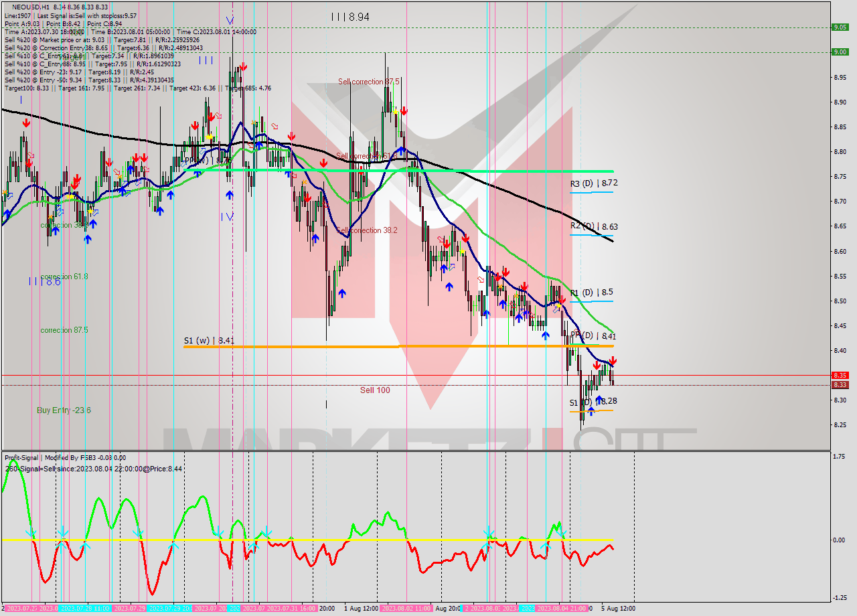Screen dimensions: 857x616
Task: Select the 260-Signal=Sell since line
Action: click(94, 469)
